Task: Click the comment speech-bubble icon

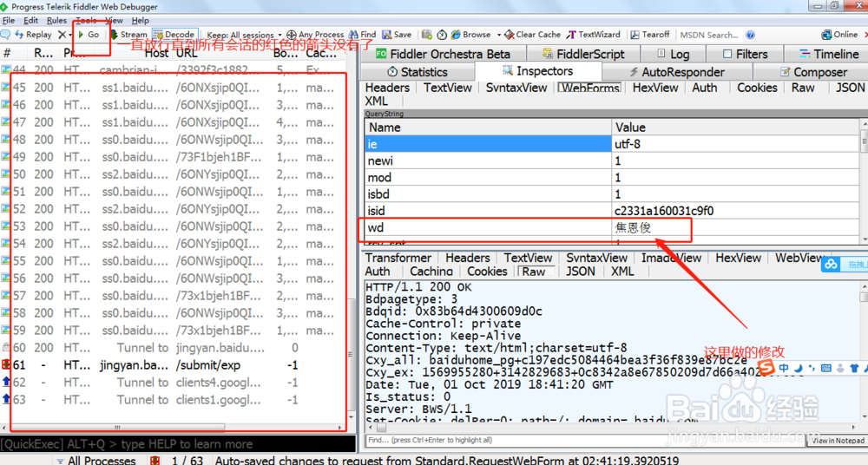Action: (5, 35)
